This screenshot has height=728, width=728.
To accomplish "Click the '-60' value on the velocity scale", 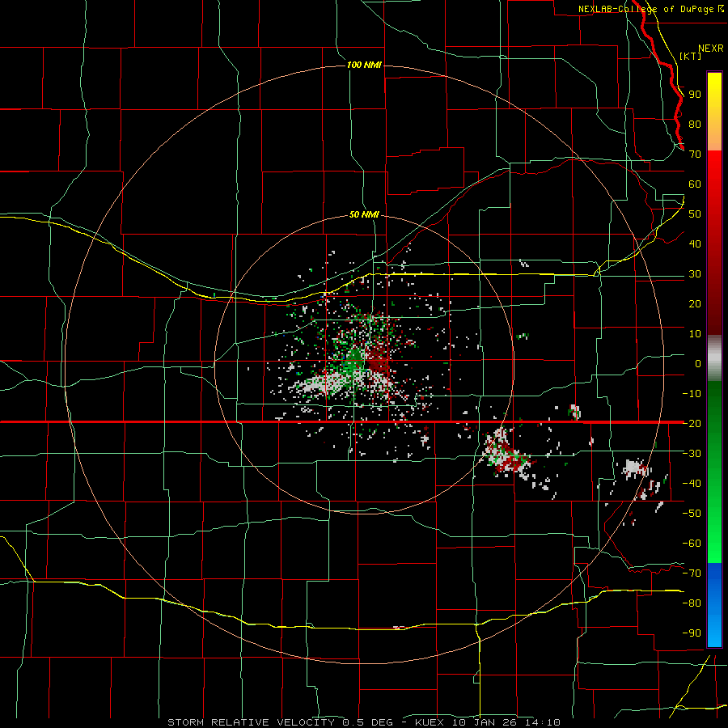I will tap(692, 544).
